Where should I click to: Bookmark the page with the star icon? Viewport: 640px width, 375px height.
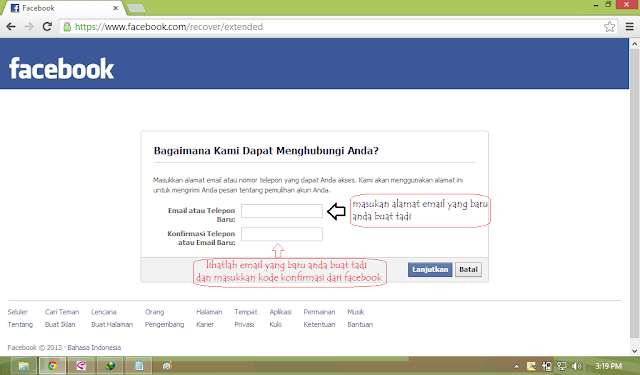[x=609, y=27]
